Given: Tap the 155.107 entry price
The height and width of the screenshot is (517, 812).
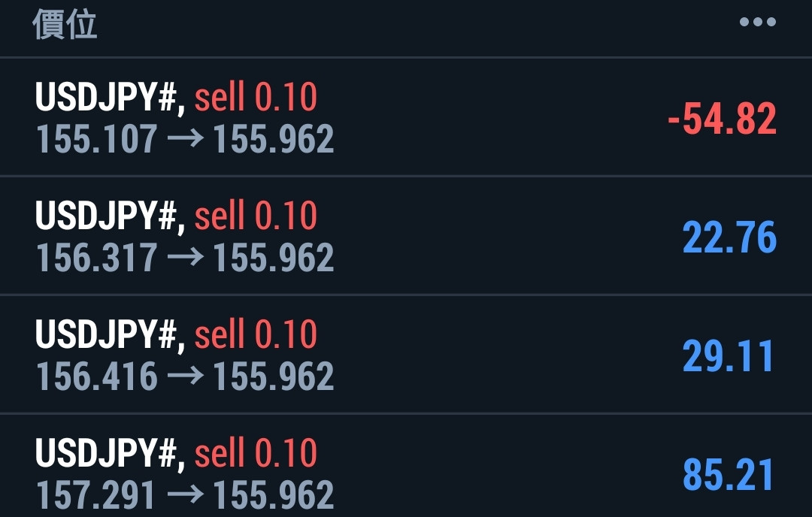Looking at the screenshot, I should click(97, 140).
